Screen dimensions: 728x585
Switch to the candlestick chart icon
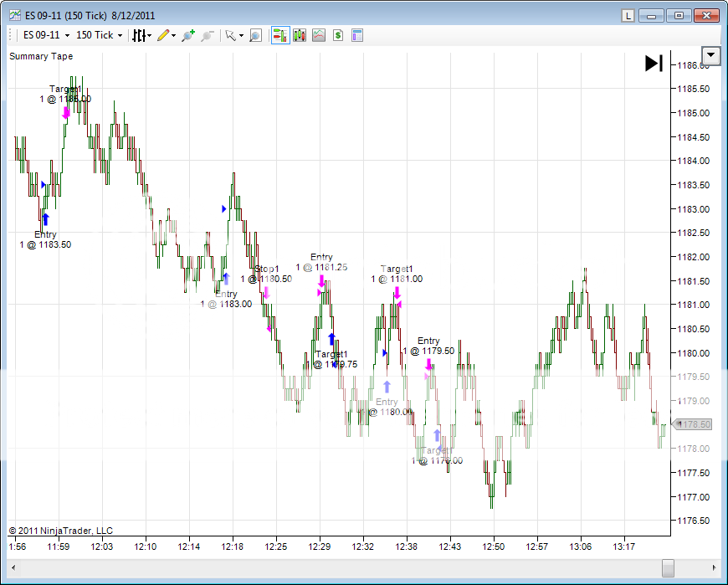click(300, 35)
